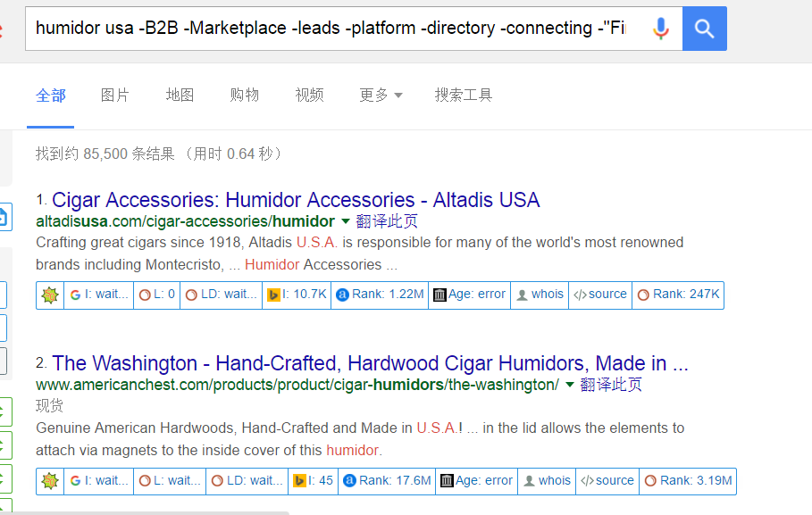The image size is (812, 515).
Task: Click the SEO badge icon in americanchest toolbar
Action: pos(50,481)
